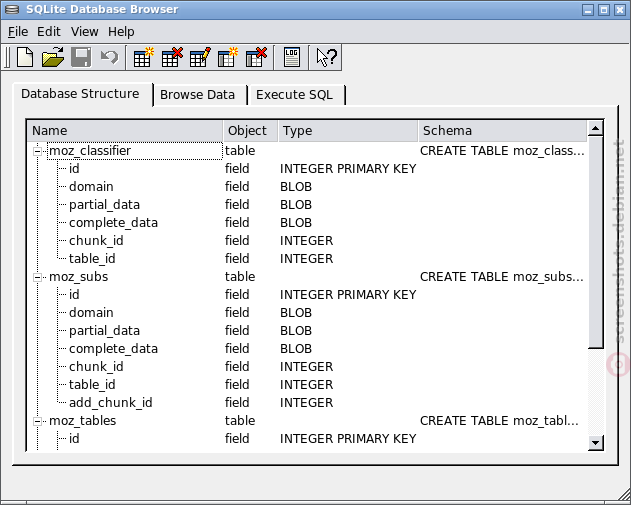Viewport: 631px width, 505px height.
Task: Click CREATE TABLE moz_class... schema cell
Action: coord(502,150)
